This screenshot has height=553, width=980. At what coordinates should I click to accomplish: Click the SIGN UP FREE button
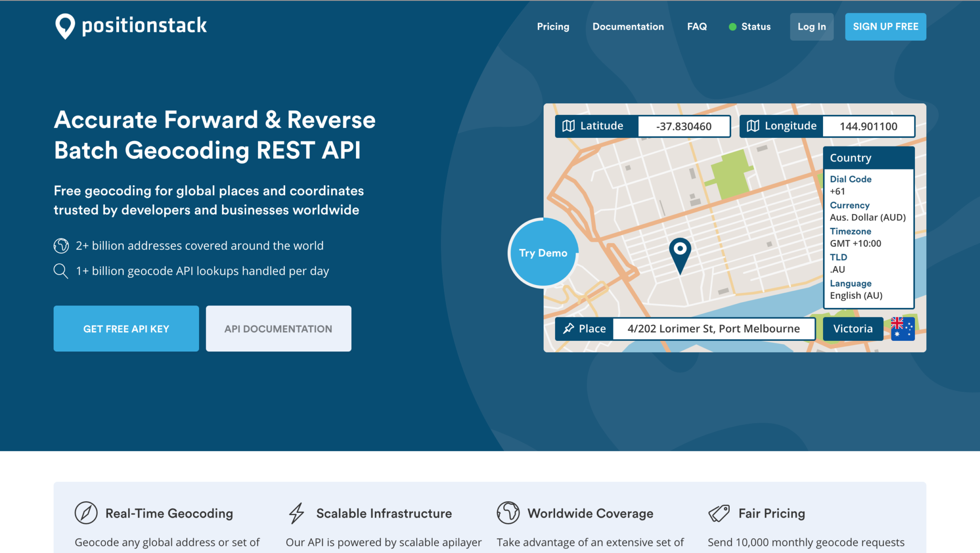pyautogui.click(x=886, y=27)
